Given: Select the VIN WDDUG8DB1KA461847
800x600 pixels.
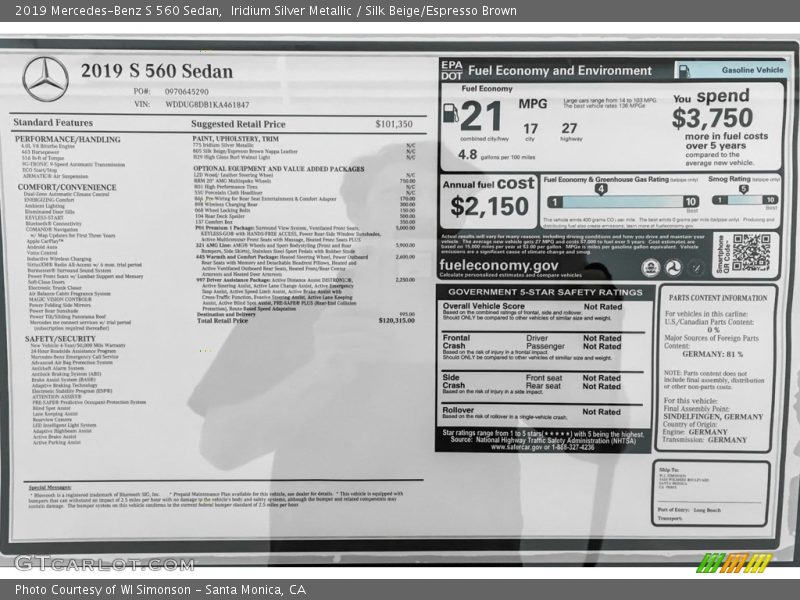Looking at the screenshot, I should [207, 105].
